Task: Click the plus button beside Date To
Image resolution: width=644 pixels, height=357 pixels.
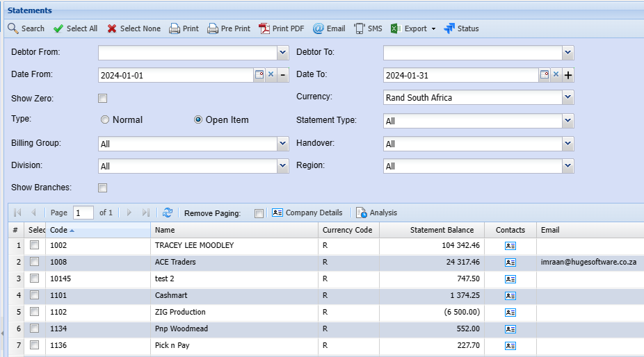Action: tap(568, 75)
